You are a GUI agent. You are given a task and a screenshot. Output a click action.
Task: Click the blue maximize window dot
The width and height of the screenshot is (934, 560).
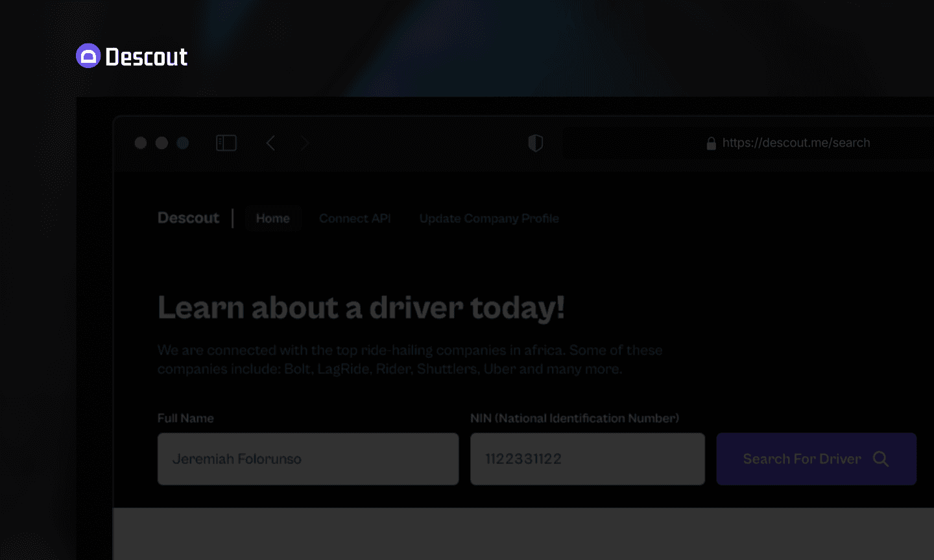pyautogui.click(x=183, y=143)
